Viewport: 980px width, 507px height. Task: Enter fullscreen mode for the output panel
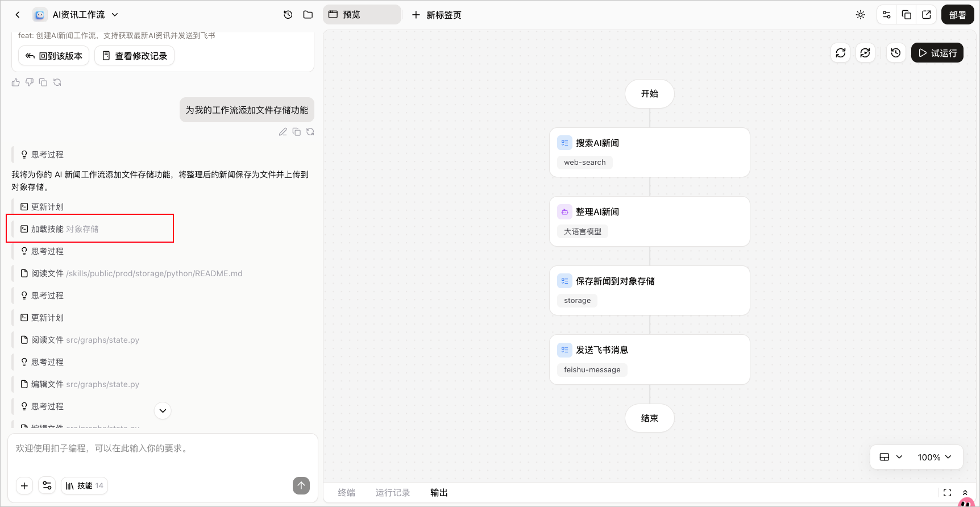(x=947, y=493)
